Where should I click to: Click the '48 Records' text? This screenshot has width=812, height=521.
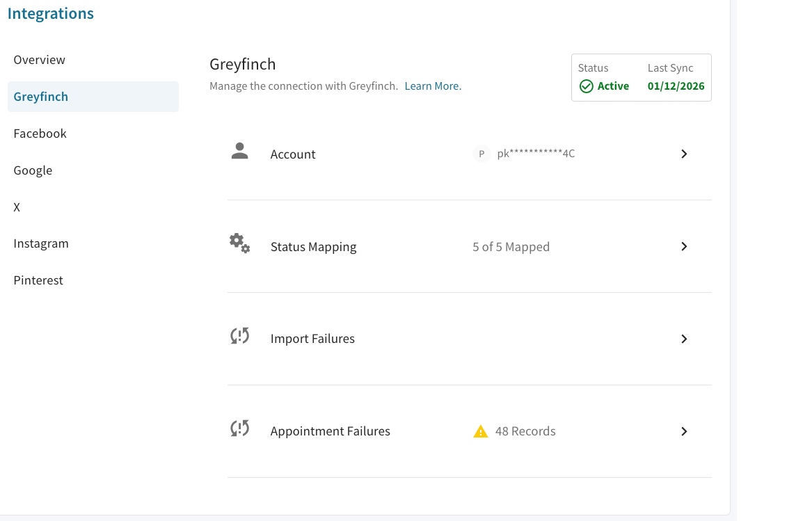525,431
